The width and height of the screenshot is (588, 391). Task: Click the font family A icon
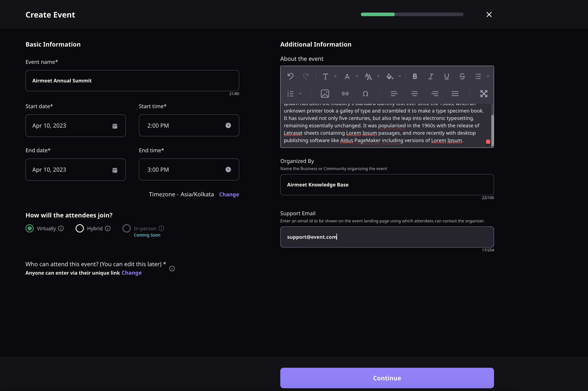pos(347,77)
